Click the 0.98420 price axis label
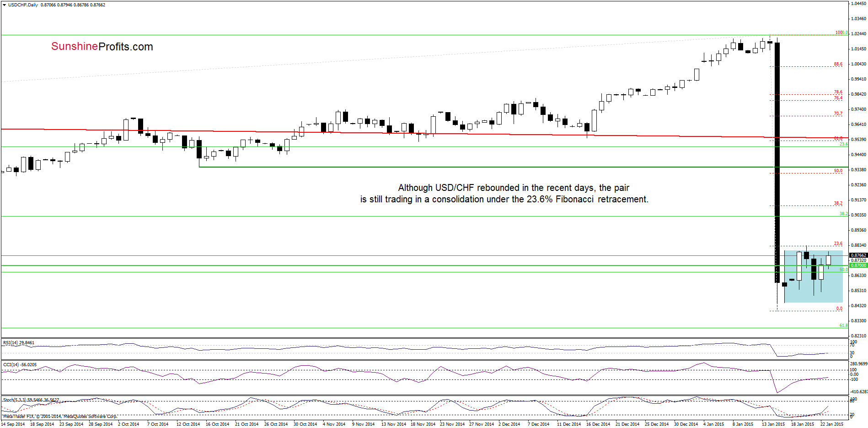Viewport: 868px width, 428px height. click(x=858, y=94)
